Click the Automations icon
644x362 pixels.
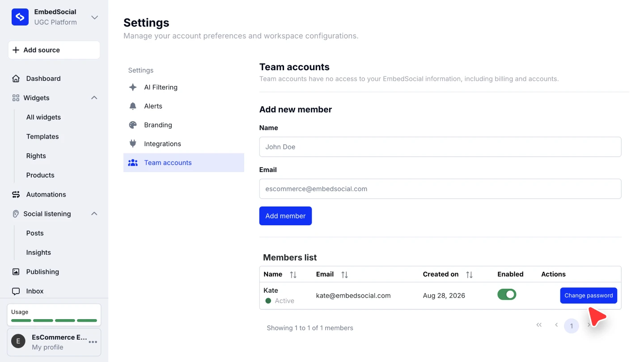click(16, 194)
